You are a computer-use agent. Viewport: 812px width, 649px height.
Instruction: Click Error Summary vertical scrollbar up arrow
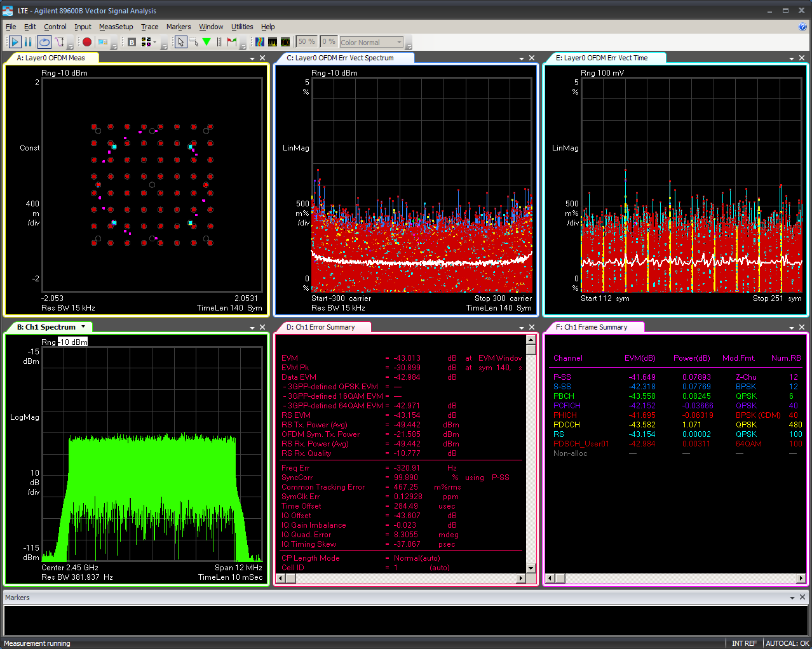click(x=531, y=340)
